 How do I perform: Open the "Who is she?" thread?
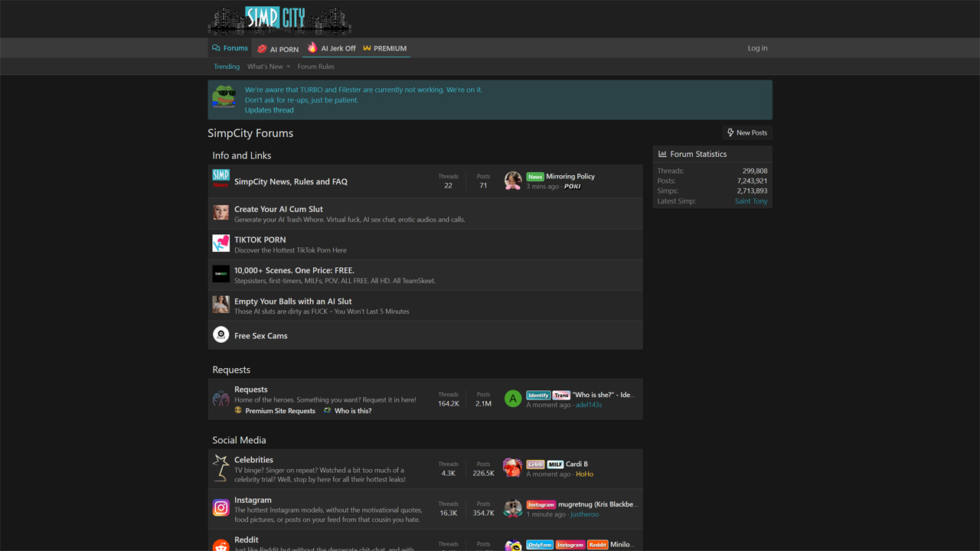pos(603,395)
